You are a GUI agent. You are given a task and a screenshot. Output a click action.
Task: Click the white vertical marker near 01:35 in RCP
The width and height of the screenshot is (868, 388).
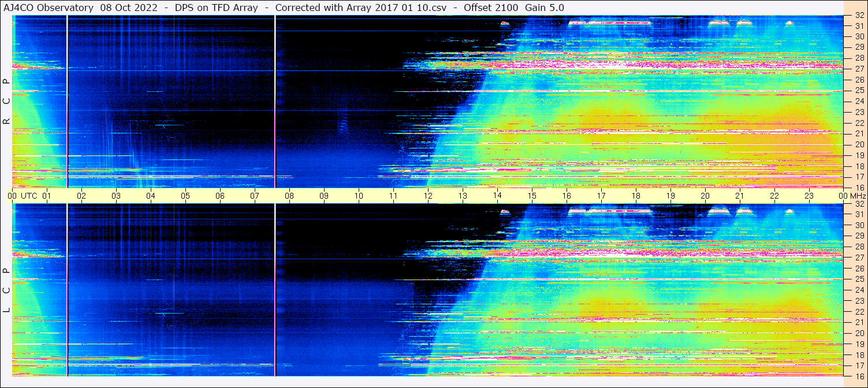[68, 102]
